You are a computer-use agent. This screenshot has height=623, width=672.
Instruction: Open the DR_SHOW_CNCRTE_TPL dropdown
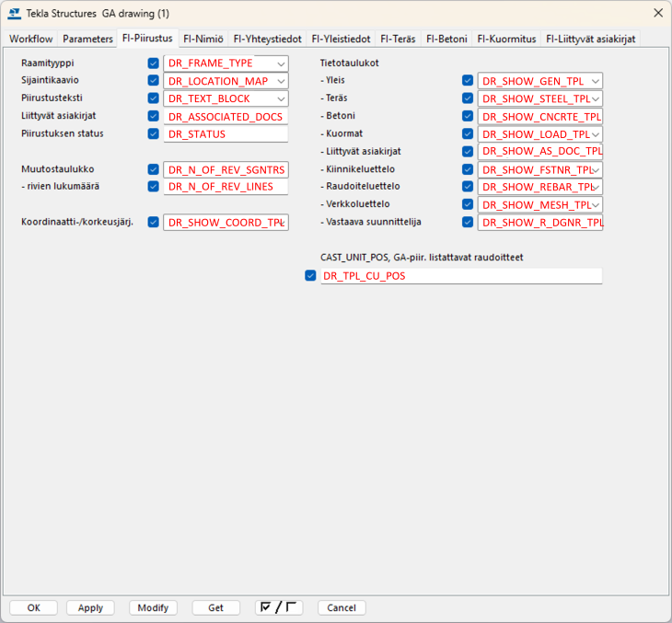(540, 117)
